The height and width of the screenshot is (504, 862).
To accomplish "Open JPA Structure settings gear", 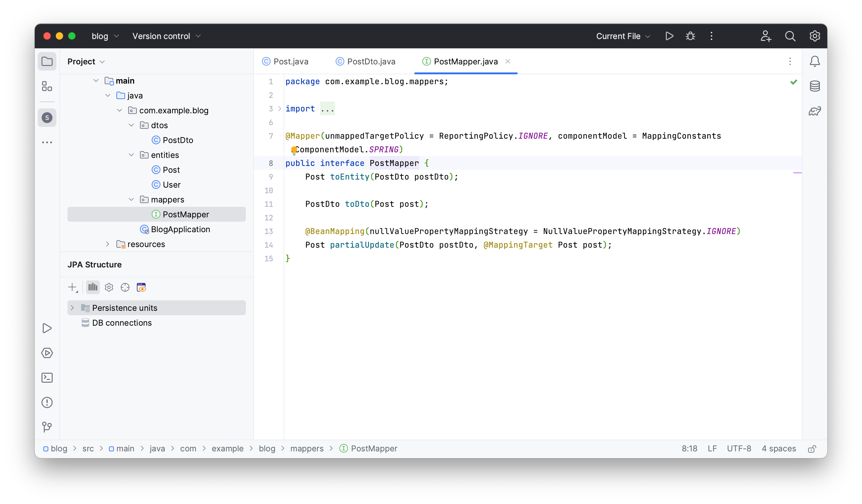I will tap(109, 287).
